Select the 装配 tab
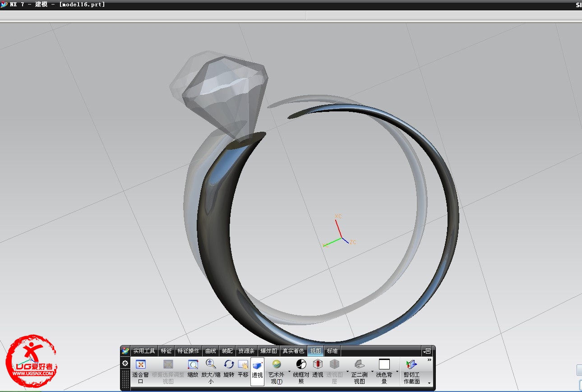 click(227, 351)
